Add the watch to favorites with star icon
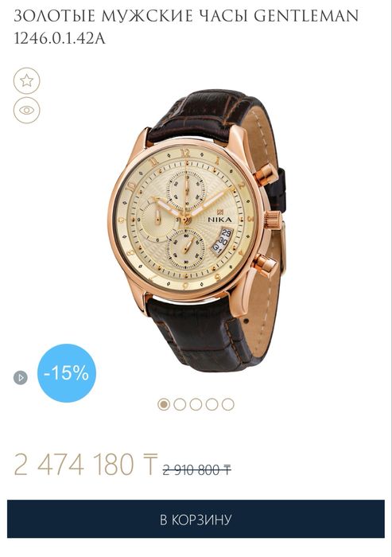 click(26, 80)
